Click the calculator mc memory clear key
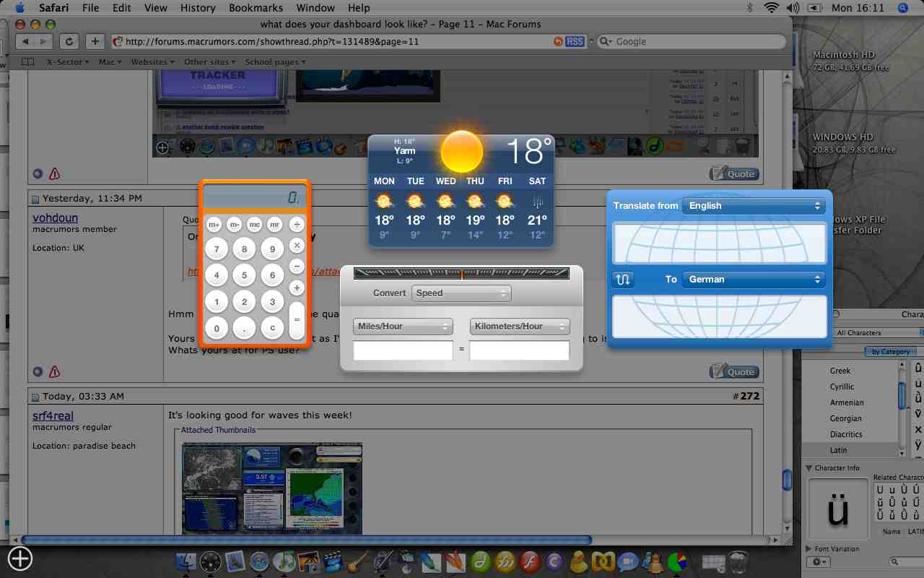Viewport: 924px width, 578px height. point(255,225)
